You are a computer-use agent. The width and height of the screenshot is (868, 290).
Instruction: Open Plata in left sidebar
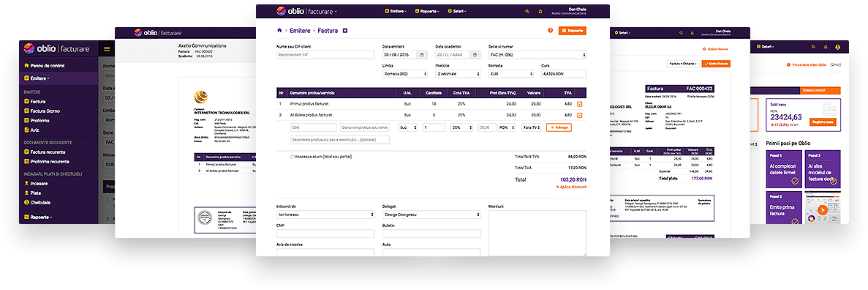[33, 193]
